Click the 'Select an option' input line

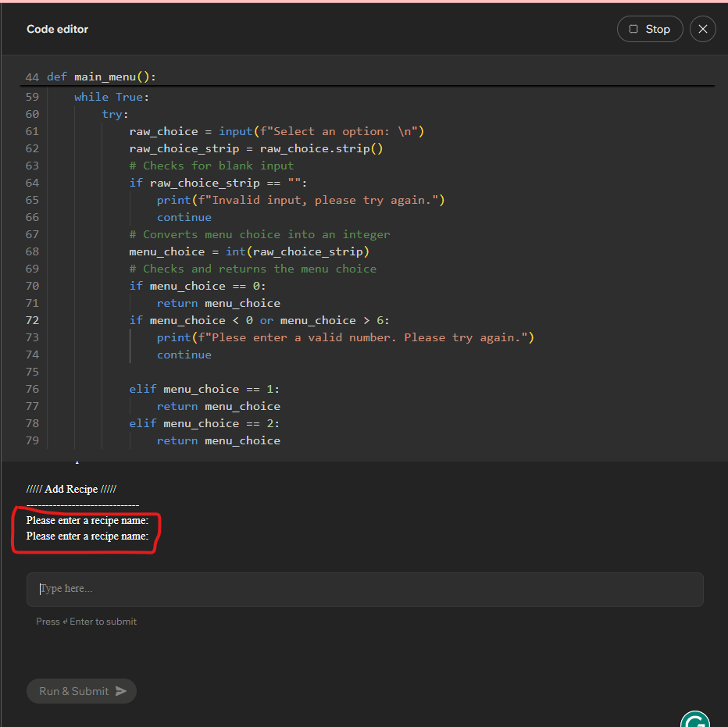click(x=277, y=131)
